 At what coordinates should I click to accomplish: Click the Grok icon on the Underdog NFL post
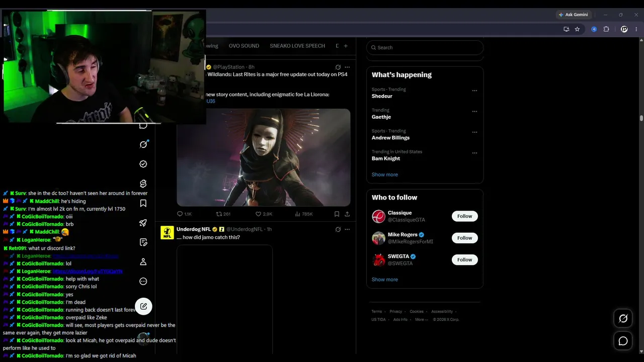tap(338, 229)
